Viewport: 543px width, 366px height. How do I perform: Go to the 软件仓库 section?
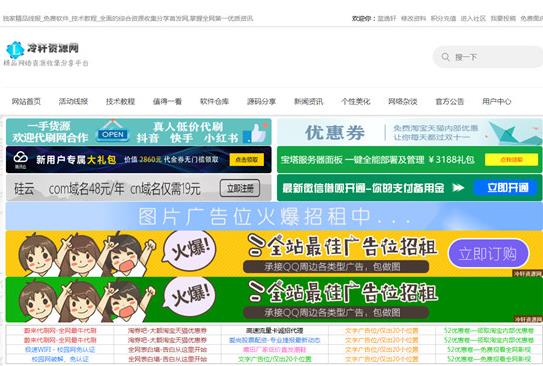[x=215, y=101]
